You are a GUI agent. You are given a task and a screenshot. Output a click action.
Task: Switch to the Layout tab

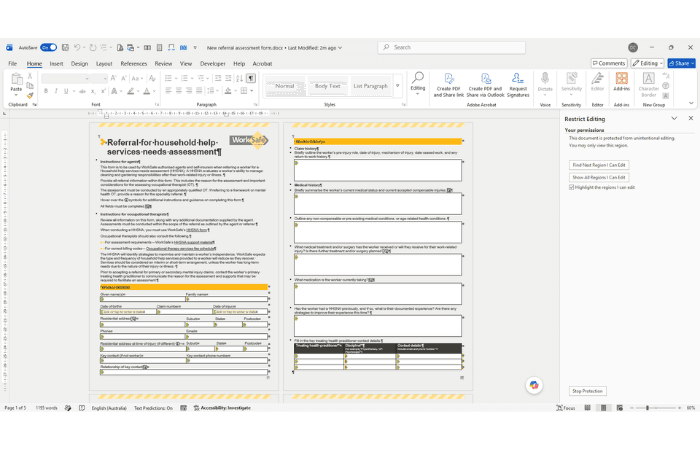point(104,63)
